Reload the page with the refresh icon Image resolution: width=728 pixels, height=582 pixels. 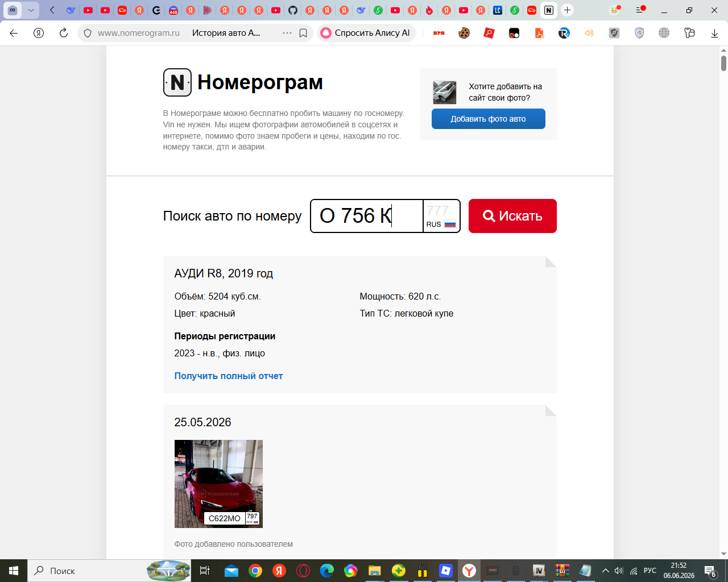[64, 33]
